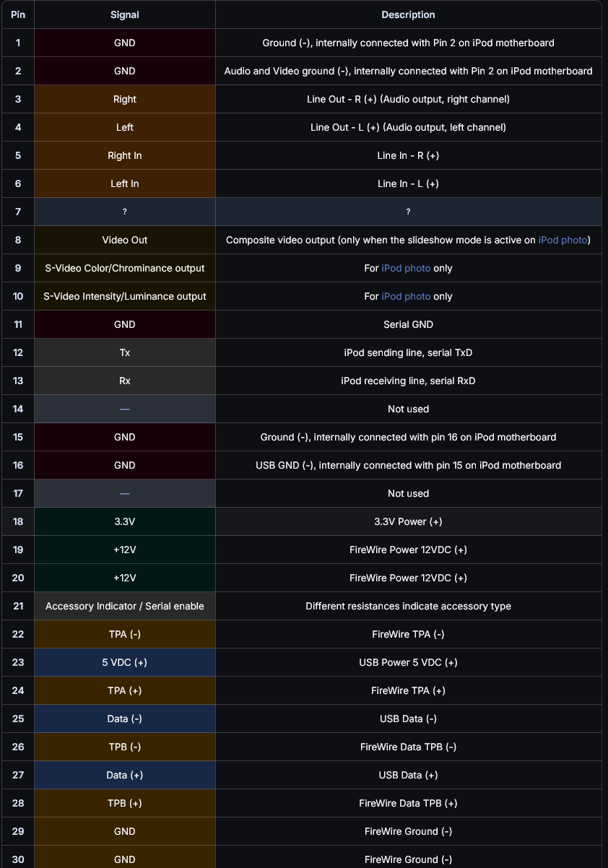Select the Right In signal cell

[x=125, y=155]
